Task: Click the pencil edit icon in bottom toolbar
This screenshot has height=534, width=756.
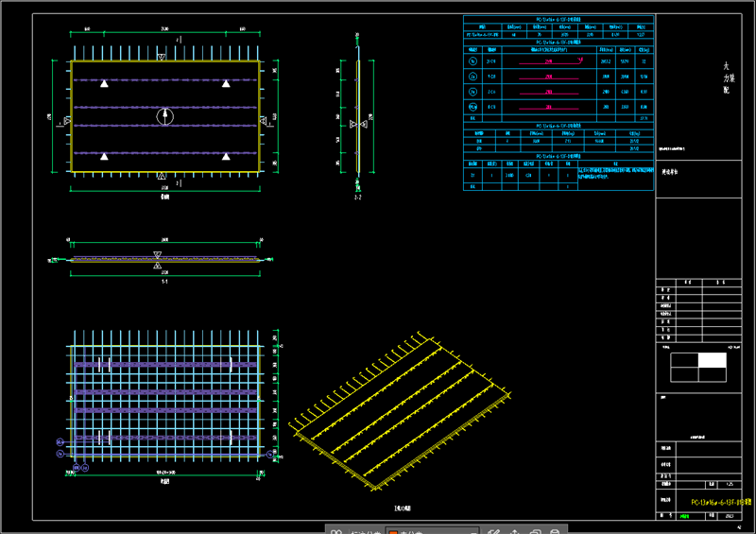Action: [x=493, y=531]
